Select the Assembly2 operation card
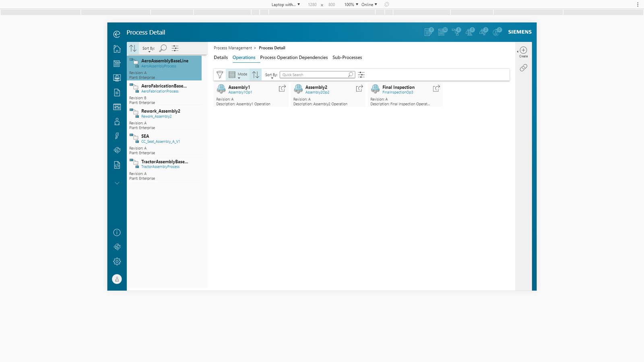Viewport: 644px width, 362px height. 328,95
